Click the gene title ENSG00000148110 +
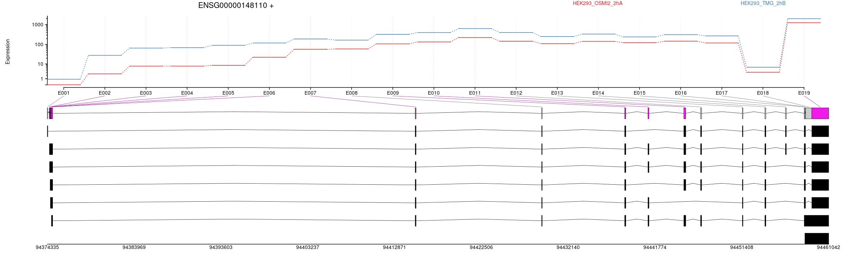The width and height of the screenshot is (868, 253). point(236,5)
